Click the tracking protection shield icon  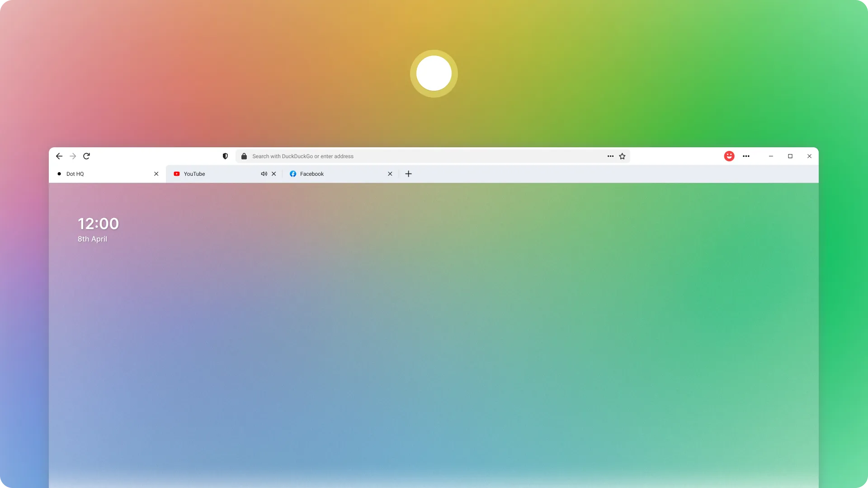coord(225,156)
